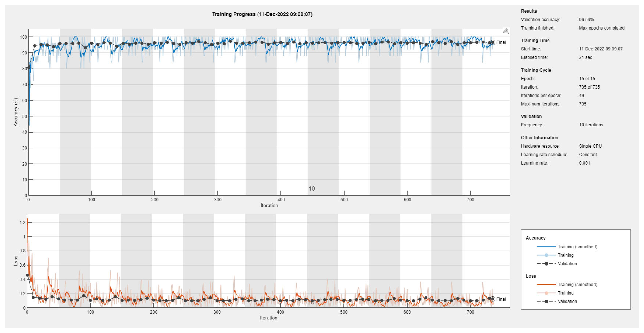Click the Other Information heading

pos(539,138)
